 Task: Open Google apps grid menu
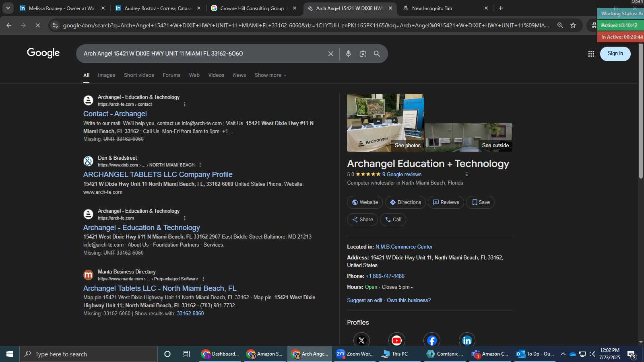[591, 53]
